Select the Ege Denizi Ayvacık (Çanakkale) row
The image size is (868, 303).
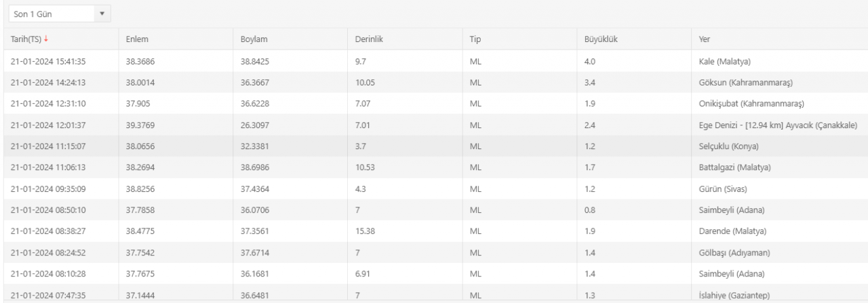tap(776, 125)
